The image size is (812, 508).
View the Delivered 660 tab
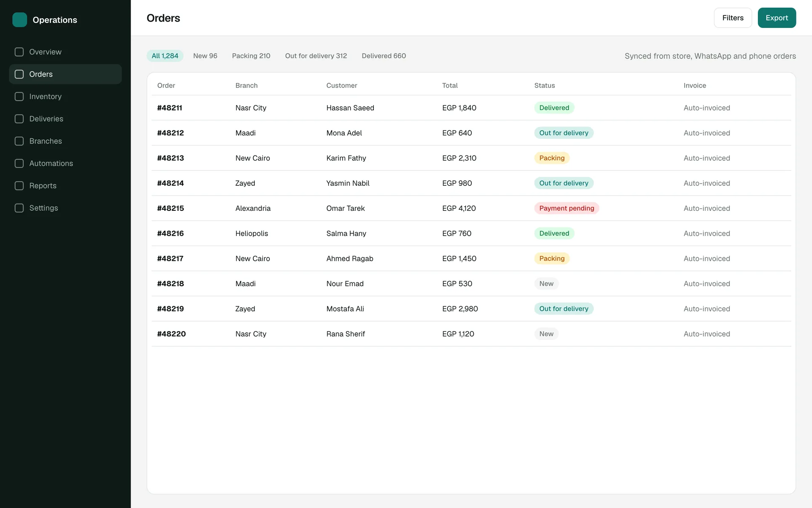[384, 56]
